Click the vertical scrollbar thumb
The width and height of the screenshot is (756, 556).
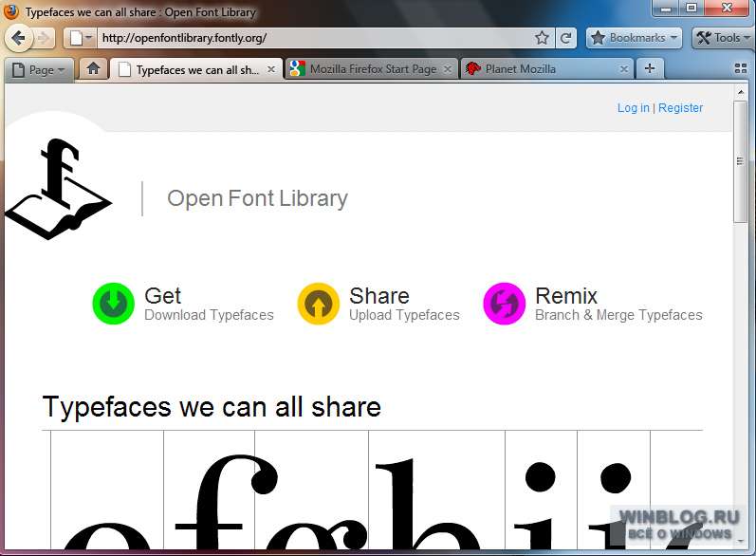click(x=741, y=161)
